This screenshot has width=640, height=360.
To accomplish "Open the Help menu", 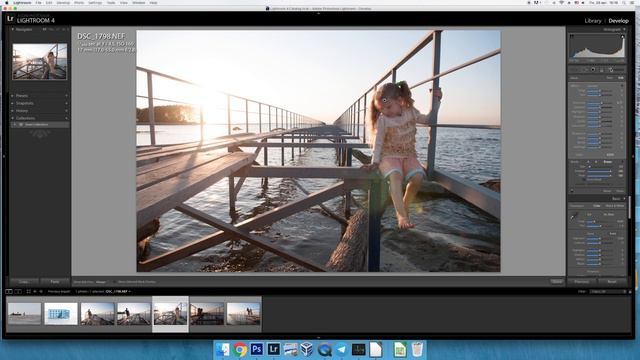I will point(153,2).
